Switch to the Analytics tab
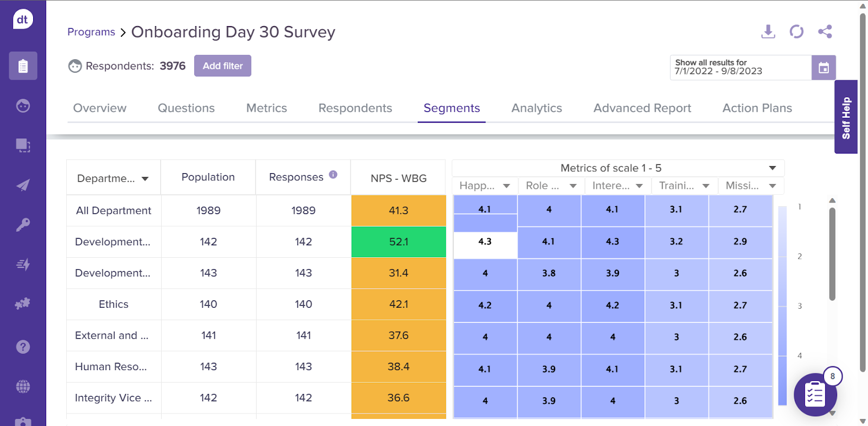The width and height of the screenshot is (868, 426). pos(536,108)
